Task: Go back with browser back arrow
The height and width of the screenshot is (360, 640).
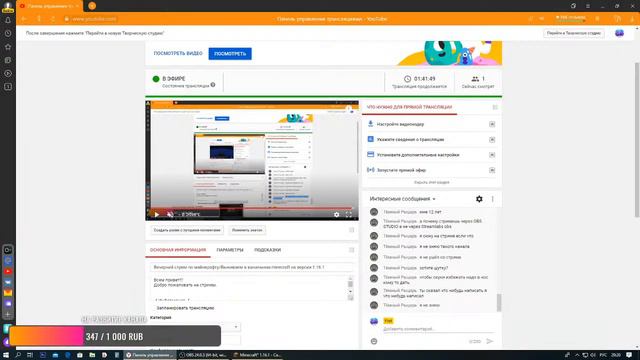Action: click(24, 19)
